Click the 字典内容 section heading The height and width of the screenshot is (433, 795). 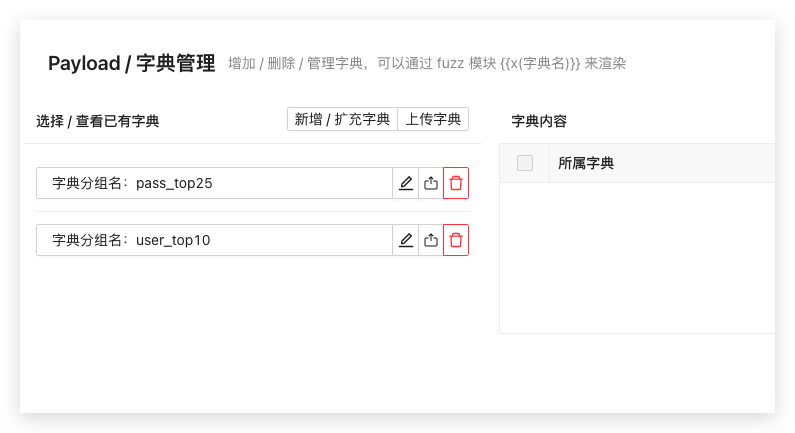tap(539, 121)
